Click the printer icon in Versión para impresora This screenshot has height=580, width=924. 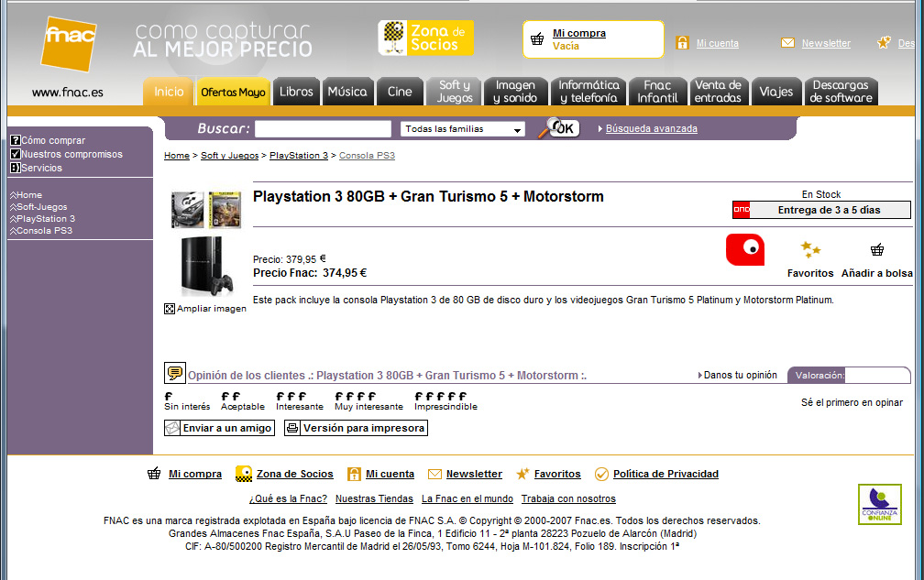click(293, 428)
